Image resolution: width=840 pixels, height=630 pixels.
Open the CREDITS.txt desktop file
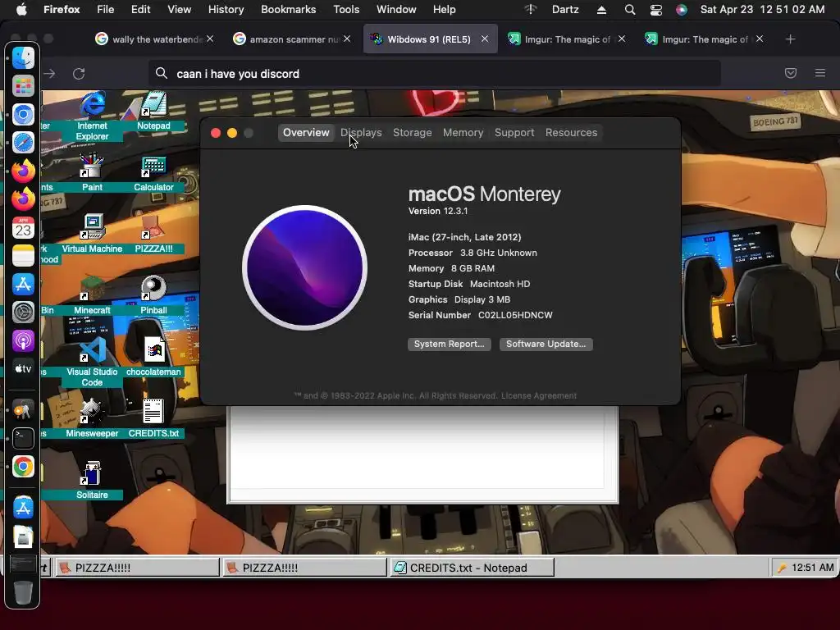tap(153, 418)
